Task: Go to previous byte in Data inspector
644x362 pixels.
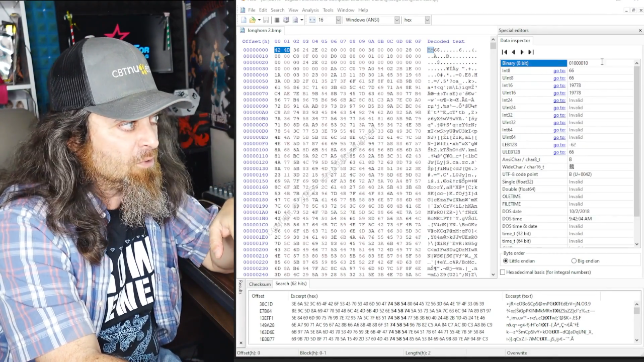Action: [x=513, y=52]
